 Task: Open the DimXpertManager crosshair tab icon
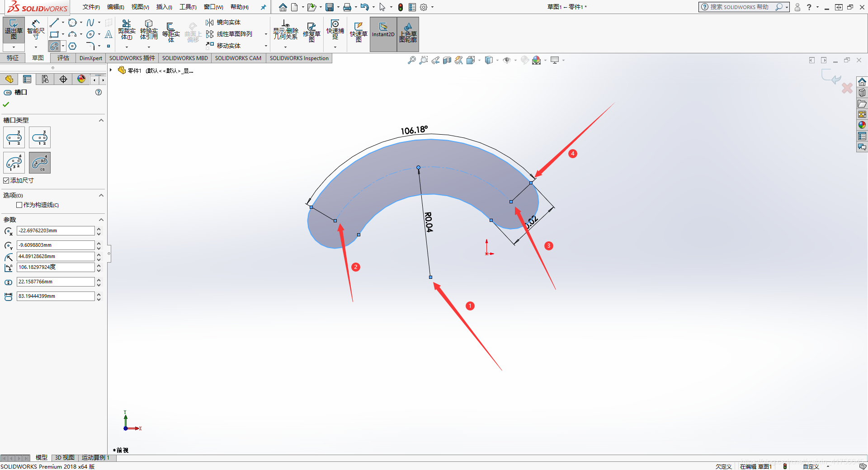click(63, 79)
